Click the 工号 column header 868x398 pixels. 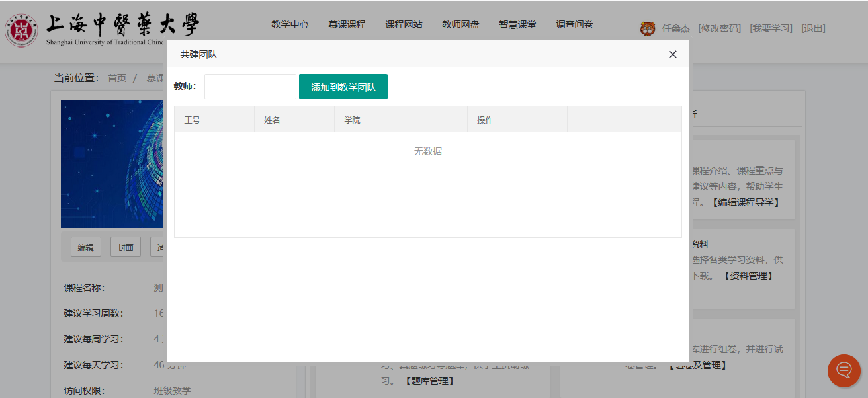[193, 120]
